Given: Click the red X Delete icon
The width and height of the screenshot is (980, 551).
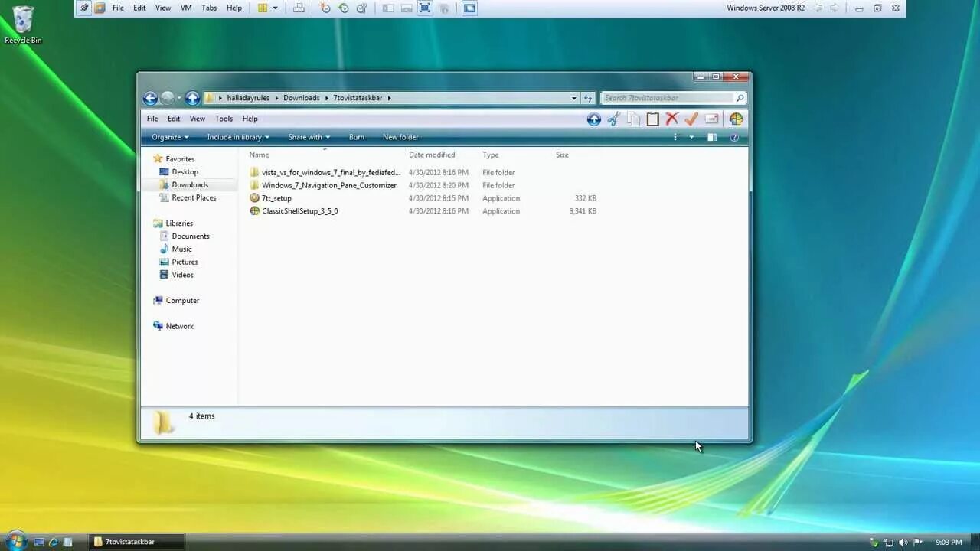Looking at the screenshot, I should click(x=672, y=119).
